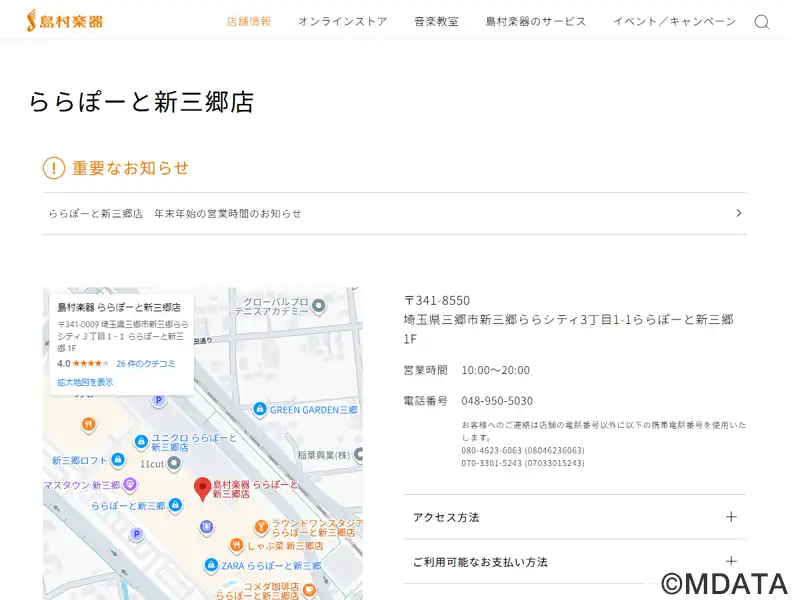Open the 年末年始の営業時間のお知らせ notice arrow

pos(738,213)
